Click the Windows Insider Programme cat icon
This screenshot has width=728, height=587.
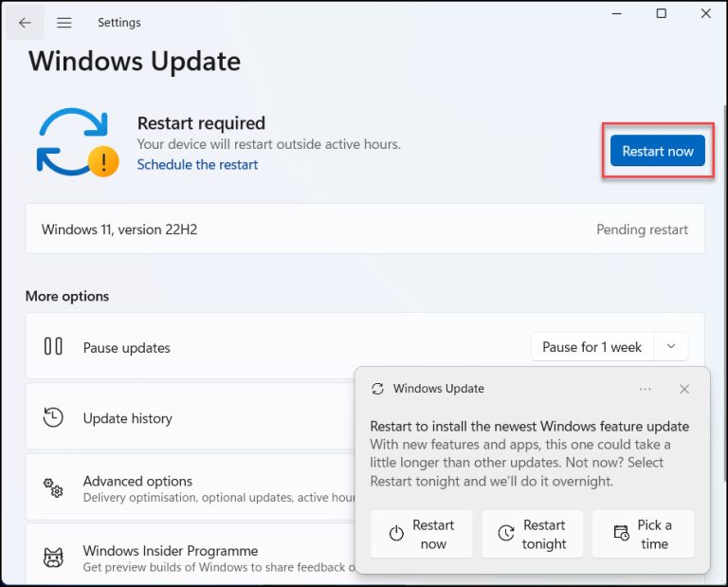point(53,558)
